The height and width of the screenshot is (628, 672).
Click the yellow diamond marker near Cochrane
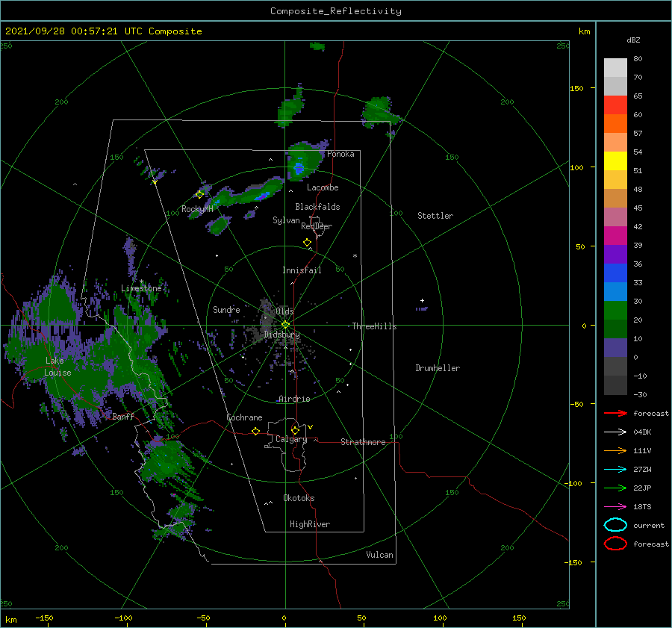coord(255,431)
